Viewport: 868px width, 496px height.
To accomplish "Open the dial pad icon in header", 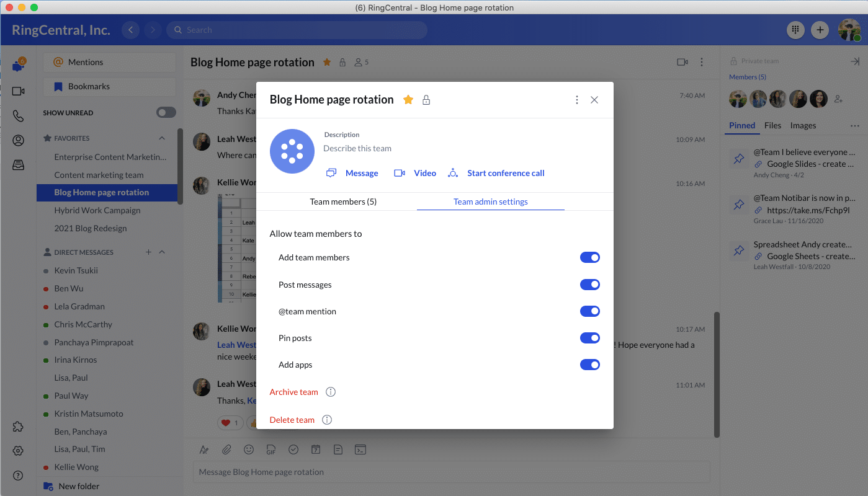I will click(795, 30).
